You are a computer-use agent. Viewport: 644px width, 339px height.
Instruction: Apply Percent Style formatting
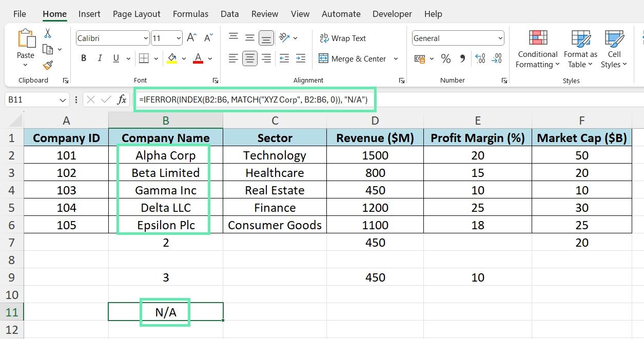(445, 58)
